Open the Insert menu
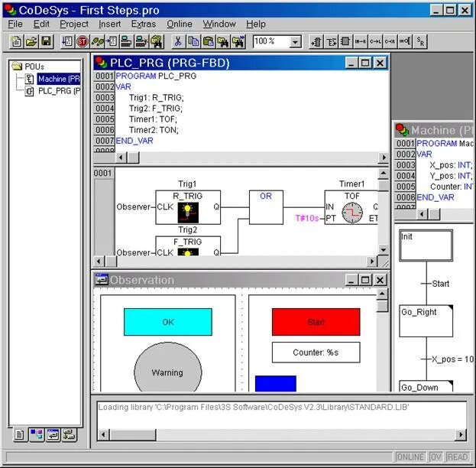 (x=109, y=24)
